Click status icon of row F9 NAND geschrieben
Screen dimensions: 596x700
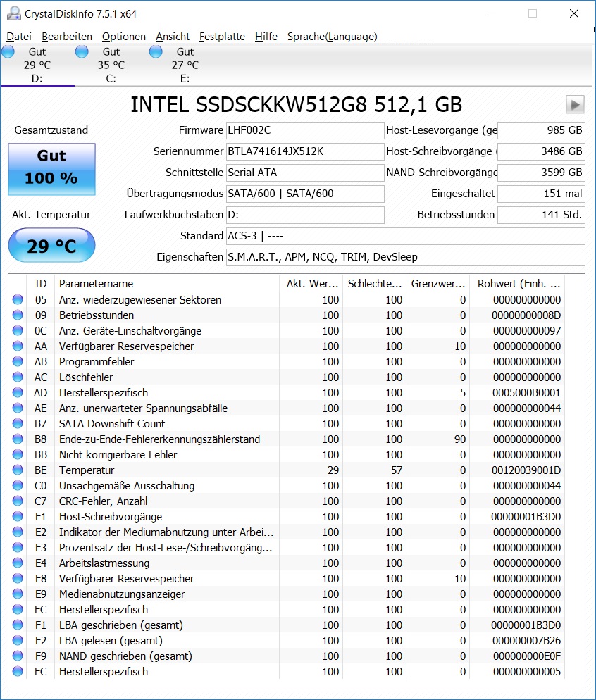pos(18,656)
